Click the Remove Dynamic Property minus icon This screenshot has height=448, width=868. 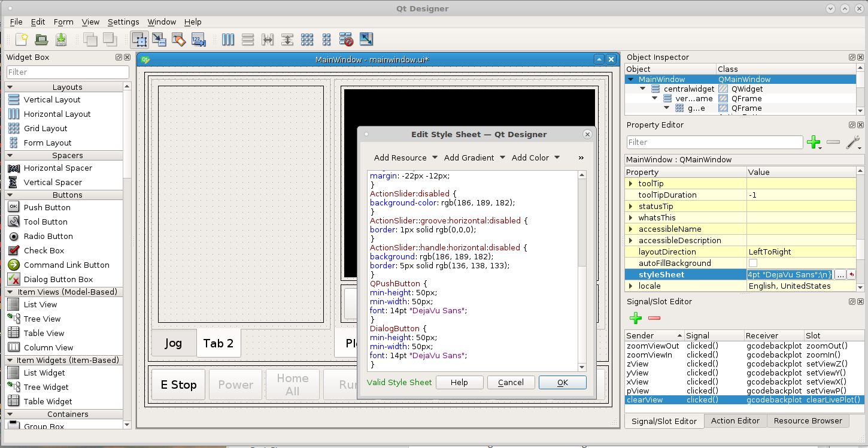coord(833,142)
